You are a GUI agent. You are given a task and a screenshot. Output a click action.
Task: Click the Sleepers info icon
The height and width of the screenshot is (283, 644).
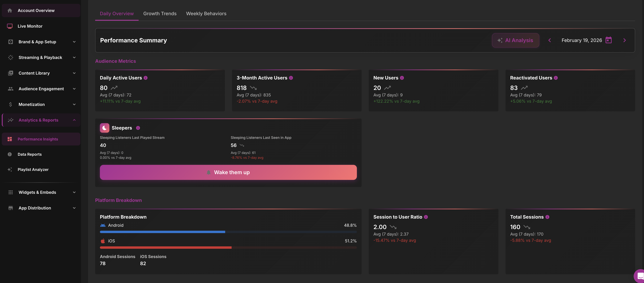point(138,128)
